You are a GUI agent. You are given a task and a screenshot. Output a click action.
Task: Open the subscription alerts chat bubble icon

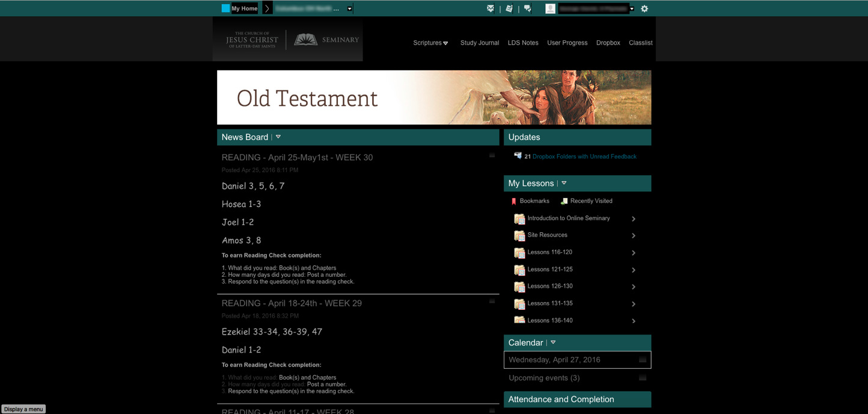[528, 8]
